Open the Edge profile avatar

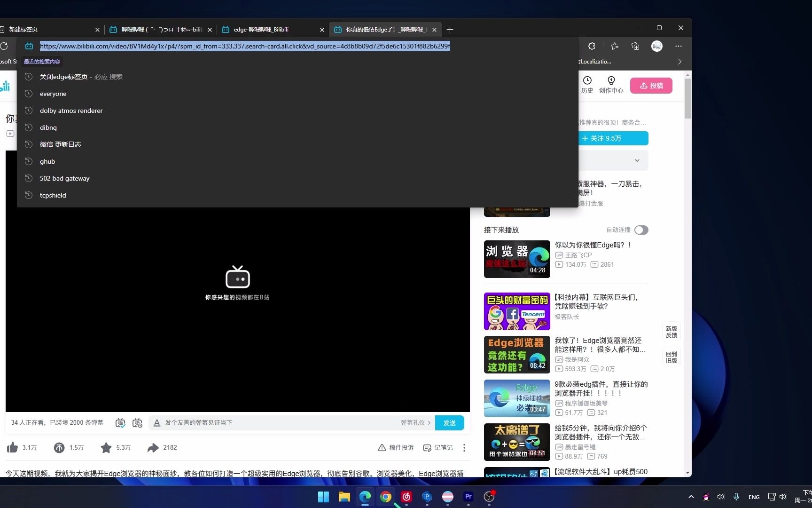(x=657, y=46)
